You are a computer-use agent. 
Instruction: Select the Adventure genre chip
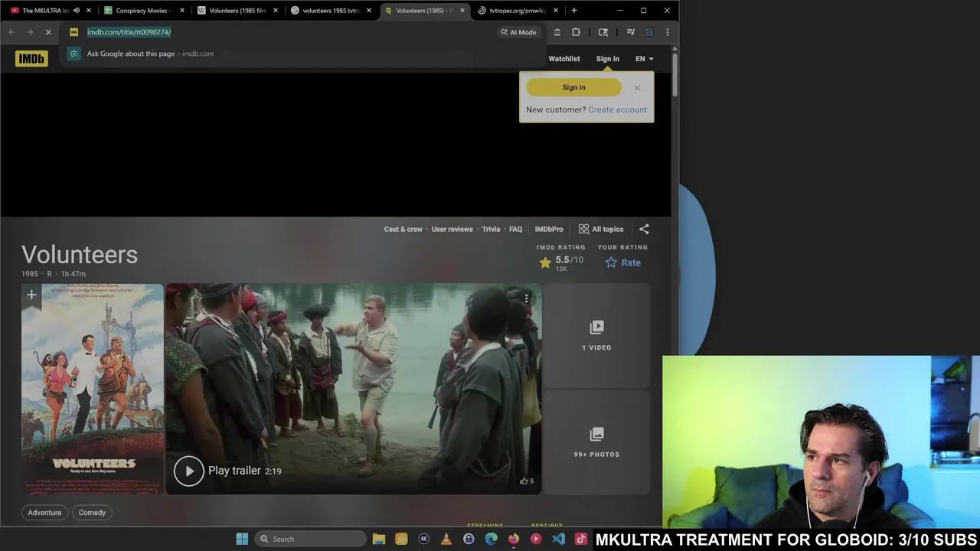click(x=44, y=513)
